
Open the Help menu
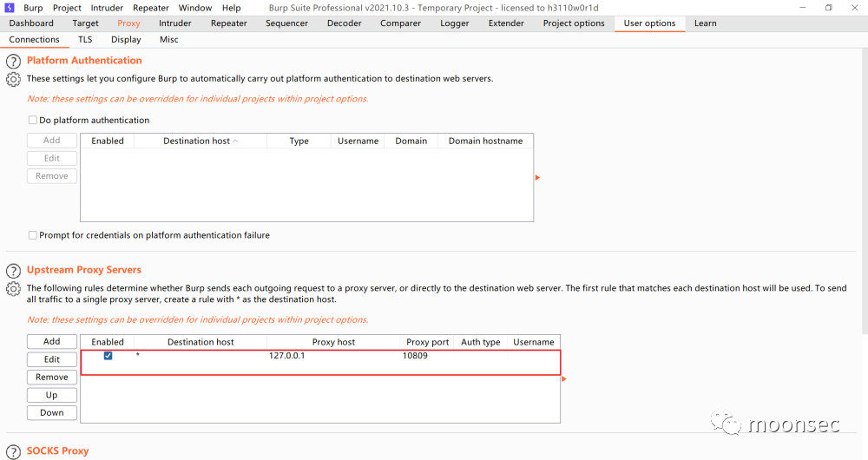pyautogui.click(x=232, y=8)
